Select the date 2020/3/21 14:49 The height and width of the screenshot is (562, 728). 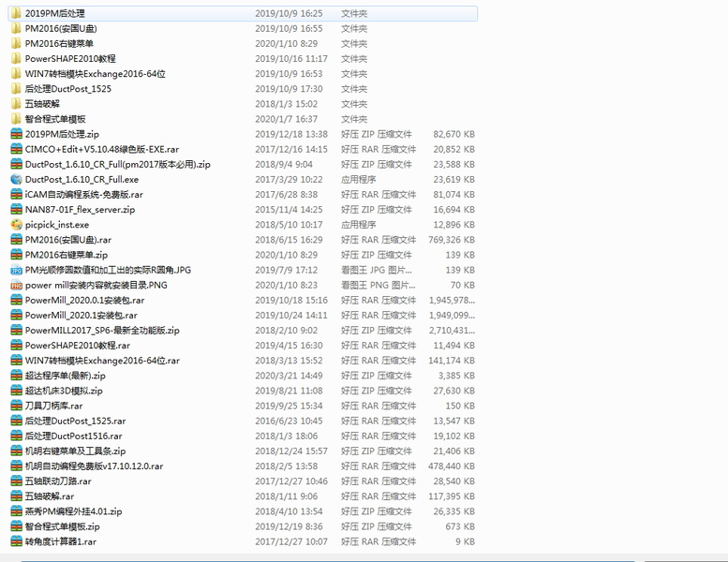tap(289, 376)
